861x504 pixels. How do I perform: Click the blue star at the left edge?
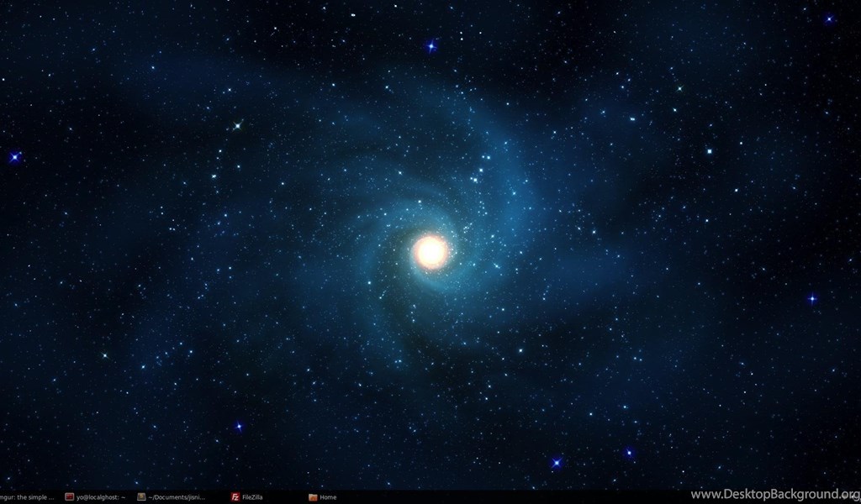(14, 156)
